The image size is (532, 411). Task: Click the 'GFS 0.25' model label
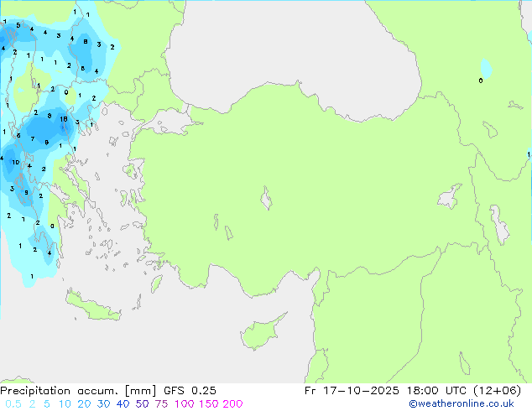pyautogui.click(x=190, y=391)
